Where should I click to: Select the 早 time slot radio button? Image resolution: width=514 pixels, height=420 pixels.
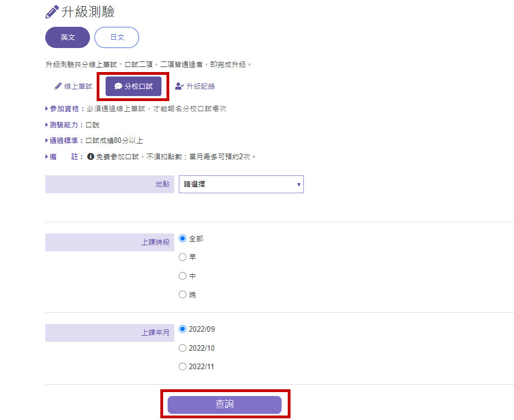(183, 257)
